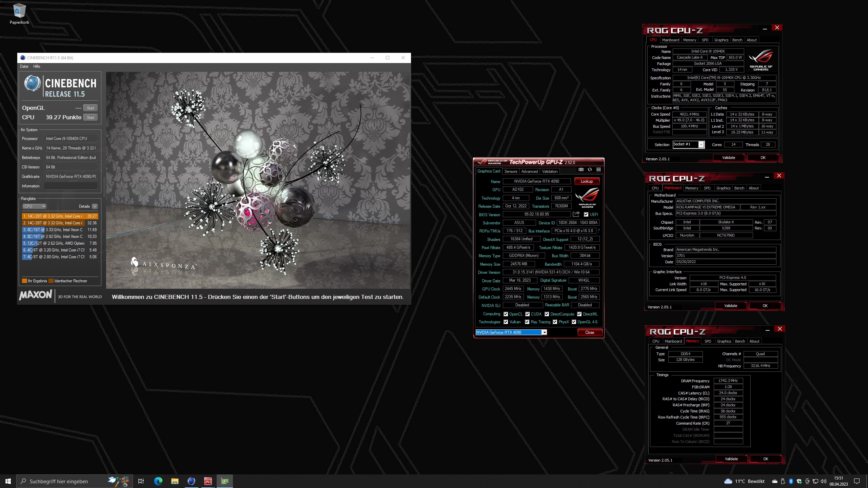Toggle the OpenCL checkbox

[x=506, y=314]
